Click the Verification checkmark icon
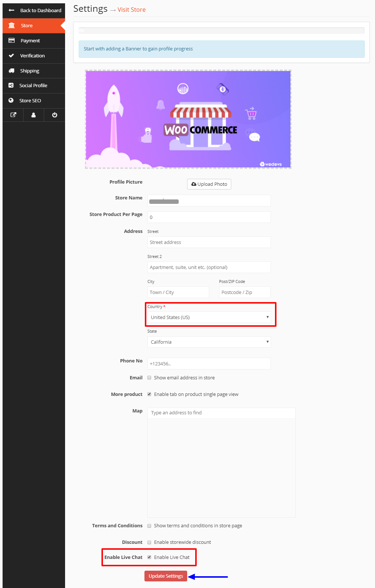 [x=11, y=56]
